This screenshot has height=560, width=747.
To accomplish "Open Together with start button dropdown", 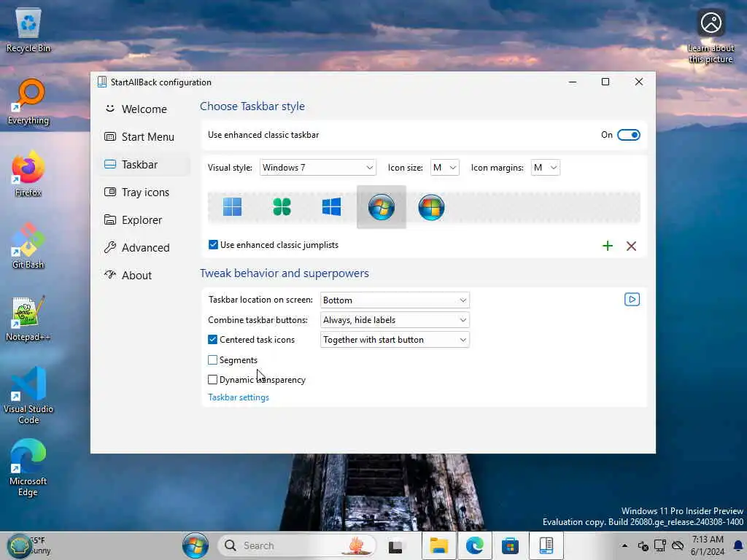I will point(395,340).
